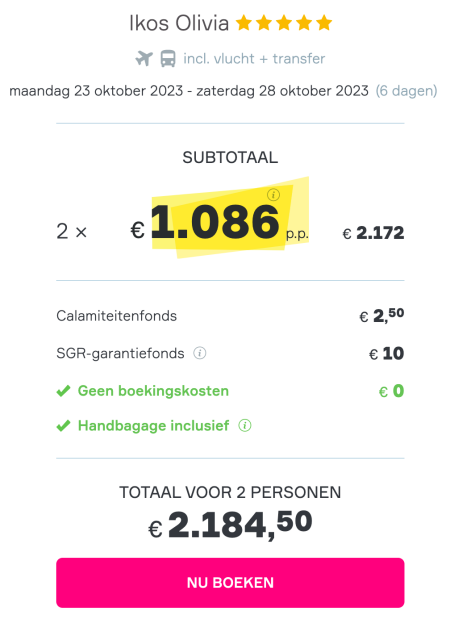
Task: Open SGR-garantiefonds info icon
Action: tap(200, 353)
